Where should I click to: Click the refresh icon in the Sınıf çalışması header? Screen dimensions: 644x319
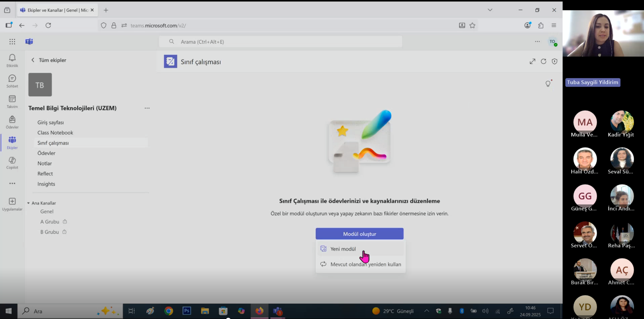[543, 61]
